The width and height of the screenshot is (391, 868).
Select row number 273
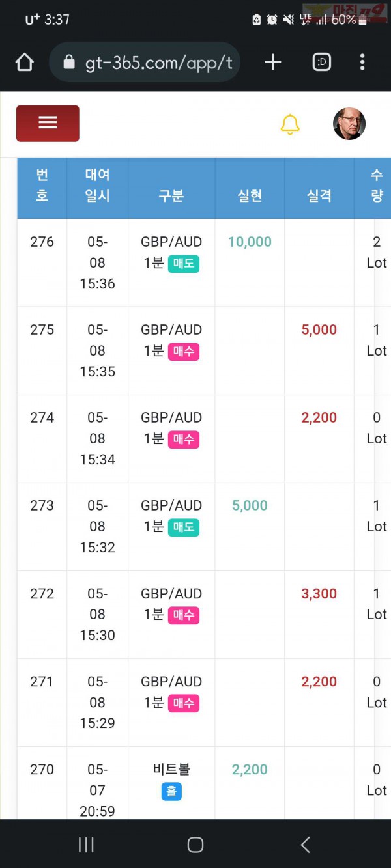[42, 505]
